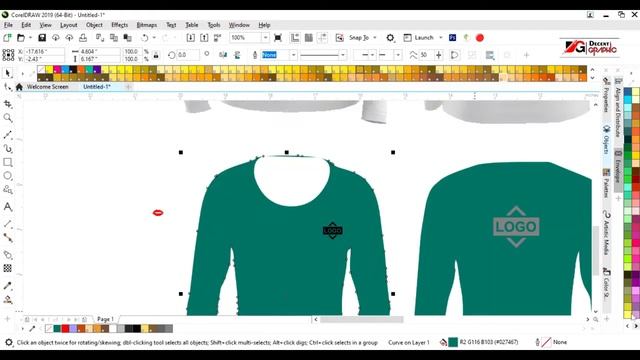Select the Page 1 tab

(105, 319)
